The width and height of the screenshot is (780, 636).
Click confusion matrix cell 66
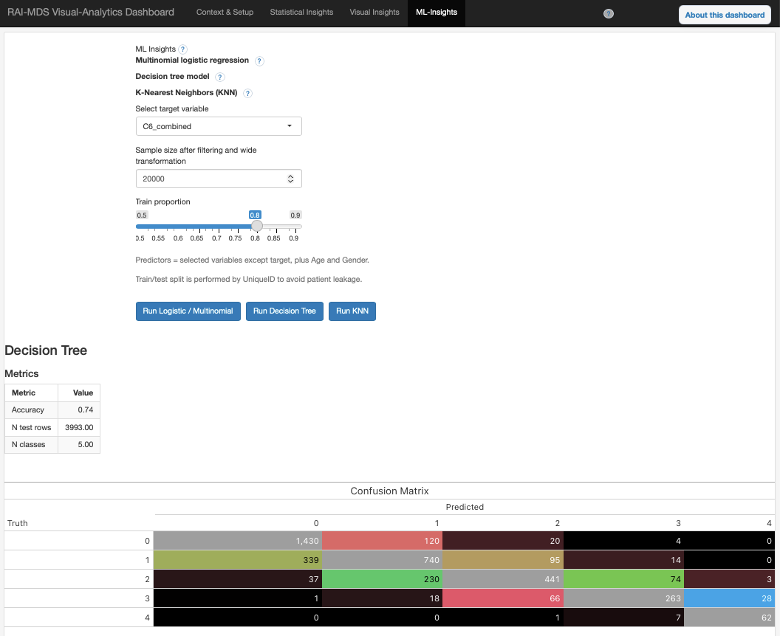[x=503, y=598]
